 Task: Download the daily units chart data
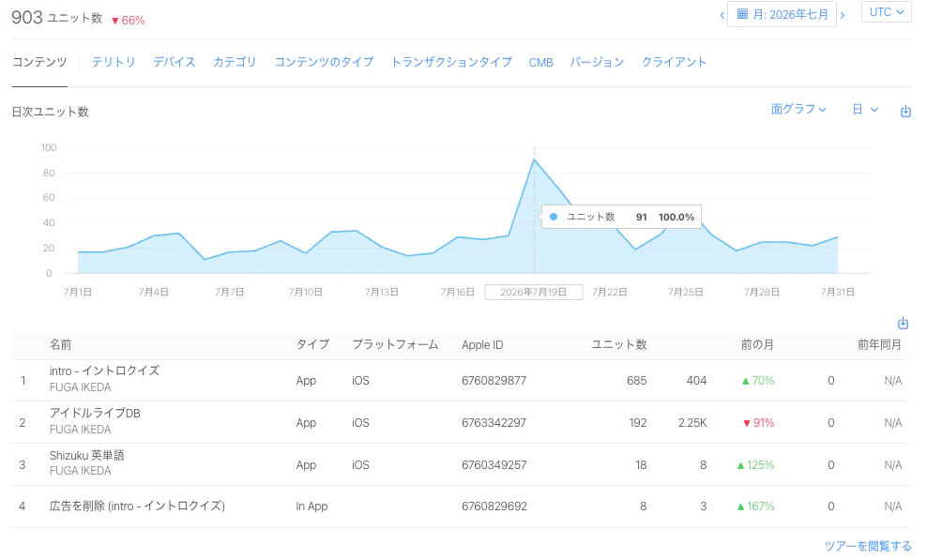pyautogui.click(x=905, y=112)
